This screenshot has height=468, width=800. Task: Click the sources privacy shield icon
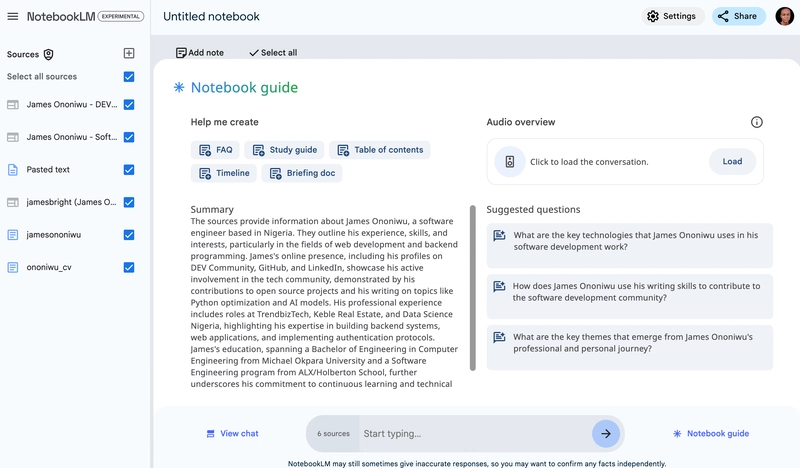click(x=48, y=55)
